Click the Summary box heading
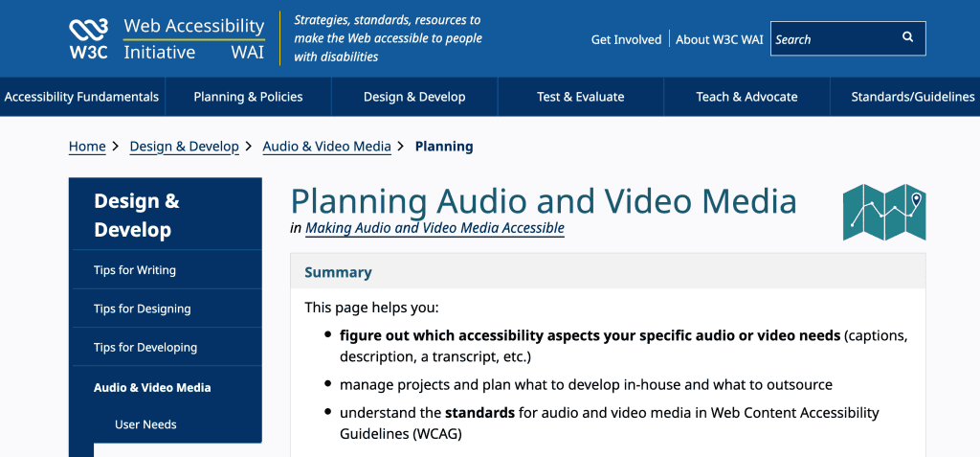 [x=338, y=272]
